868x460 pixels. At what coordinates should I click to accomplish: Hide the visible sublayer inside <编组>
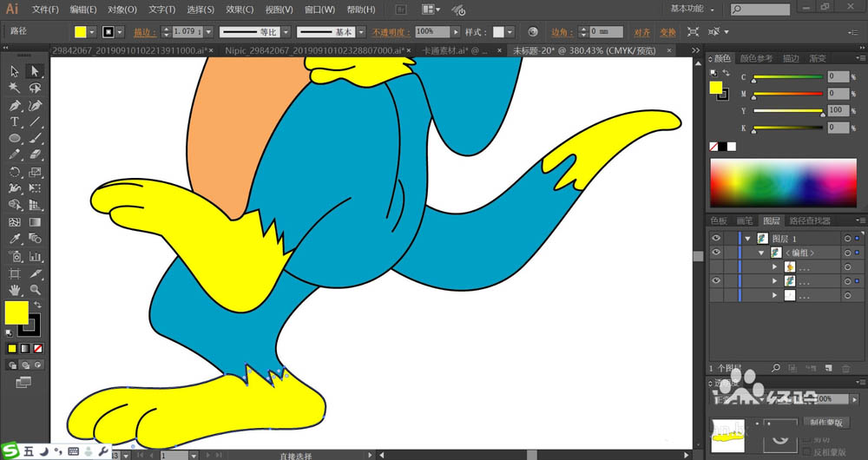pos(716,280)
